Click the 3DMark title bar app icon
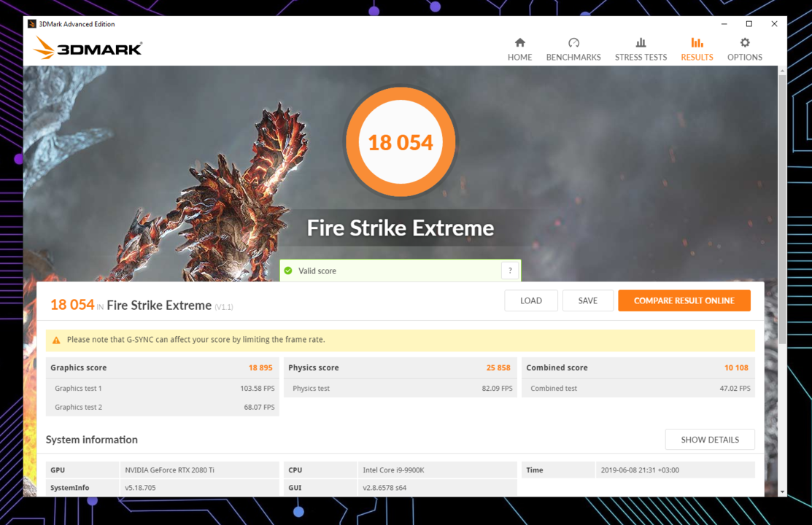This screenshot has width=812, height=525. click(x=32, y=24)
